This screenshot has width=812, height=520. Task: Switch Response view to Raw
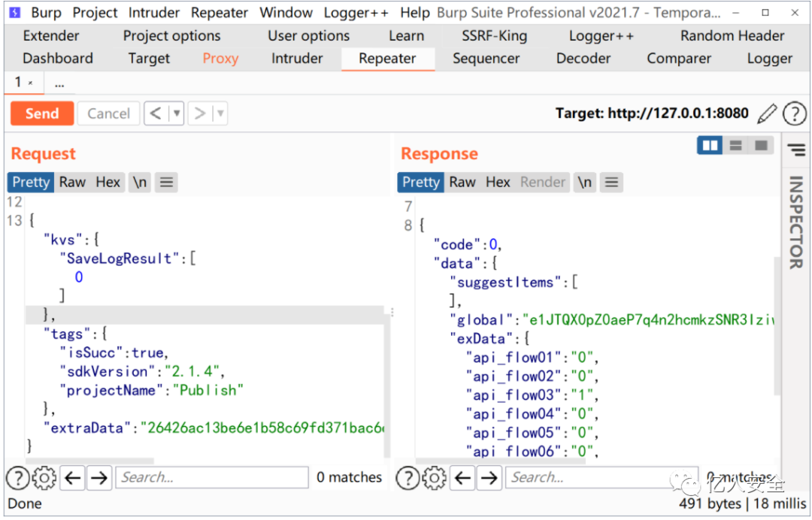point(462,182)
